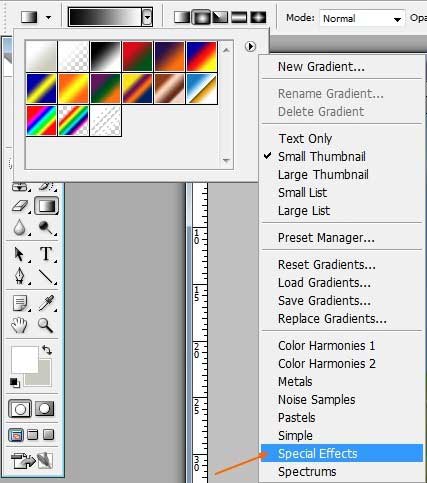The image size is (427, 483).
Task: Click New Gradient... menu item
Action: click(321, 67)
